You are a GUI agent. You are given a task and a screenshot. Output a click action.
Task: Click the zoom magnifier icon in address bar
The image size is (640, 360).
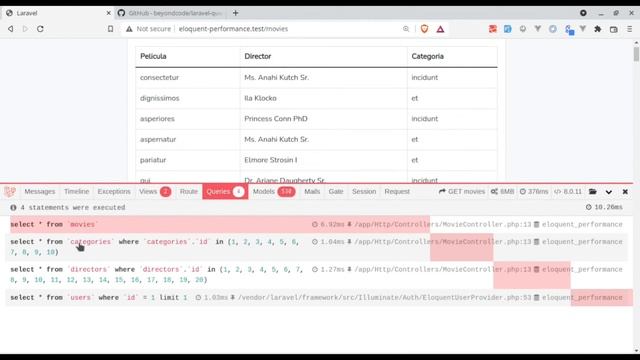click(x=406, y=29)
